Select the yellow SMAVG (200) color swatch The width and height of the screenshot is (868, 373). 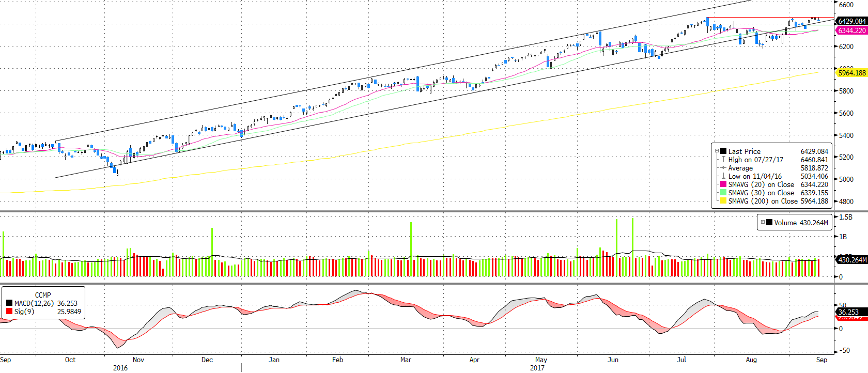723,201
